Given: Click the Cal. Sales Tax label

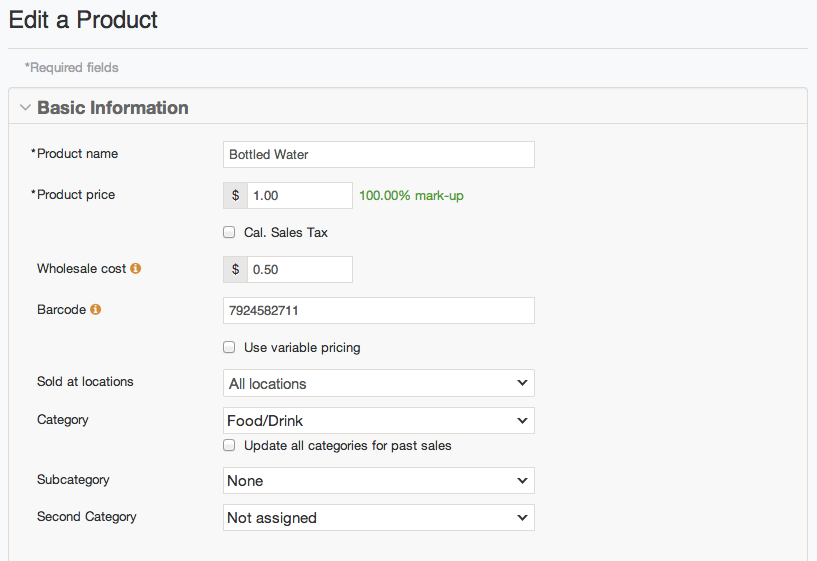Looking at the screenshot, I should click(x=286, y=233).
